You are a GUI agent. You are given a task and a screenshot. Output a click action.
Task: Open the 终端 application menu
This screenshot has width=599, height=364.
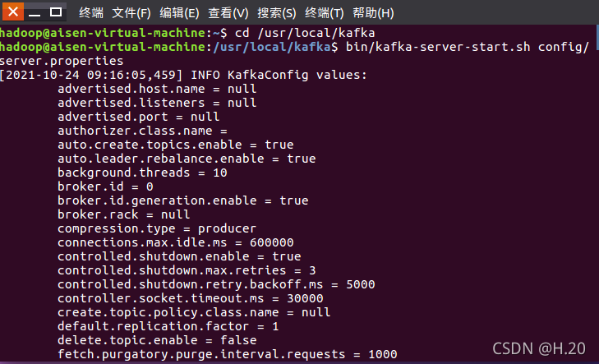[91, 13]
